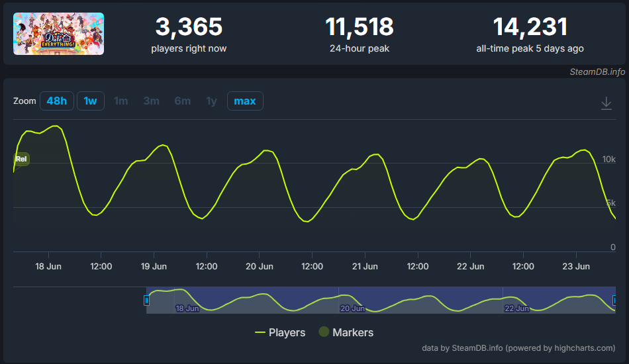Select the max zoom range

point(245,101)
